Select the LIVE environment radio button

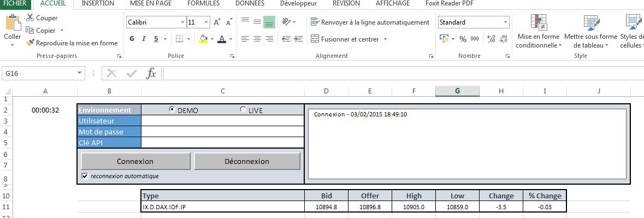[243, 110]
